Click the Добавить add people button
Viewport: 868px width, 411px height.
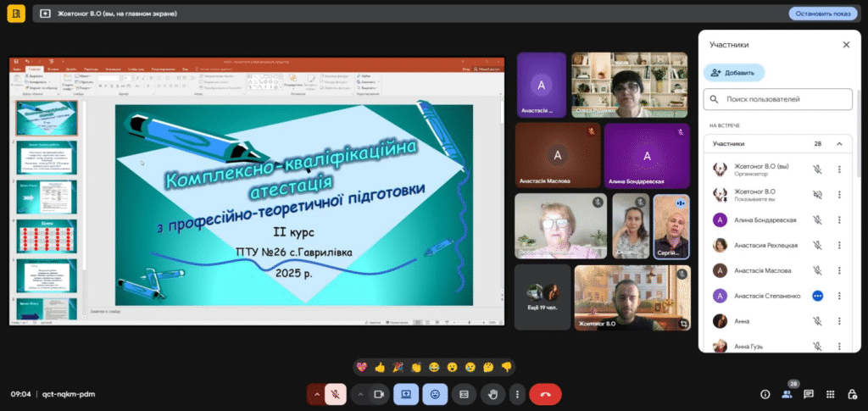(x=734, y=73)
